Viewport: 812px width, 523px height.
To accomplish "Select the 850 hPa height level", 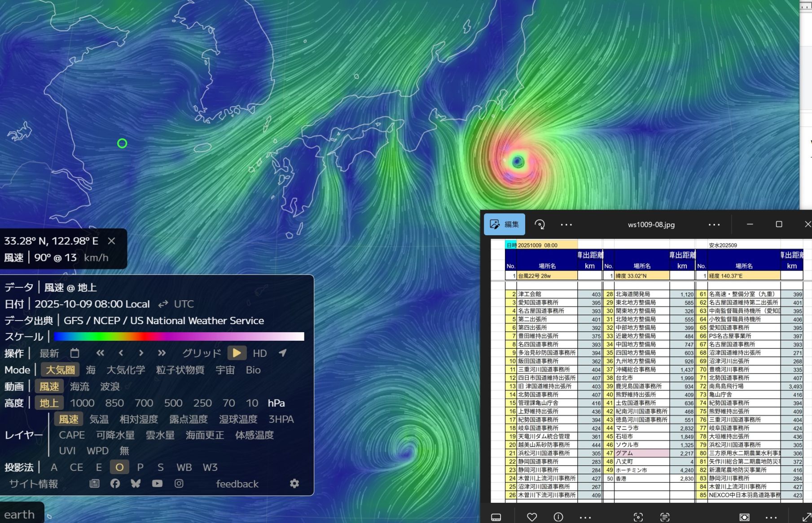I will (114, 403).
